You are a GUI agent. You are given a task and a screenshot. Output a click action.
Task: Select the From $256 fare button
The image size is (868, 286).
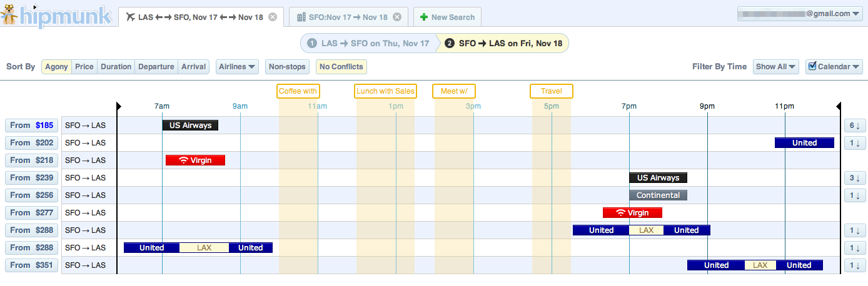coord(32,195)
